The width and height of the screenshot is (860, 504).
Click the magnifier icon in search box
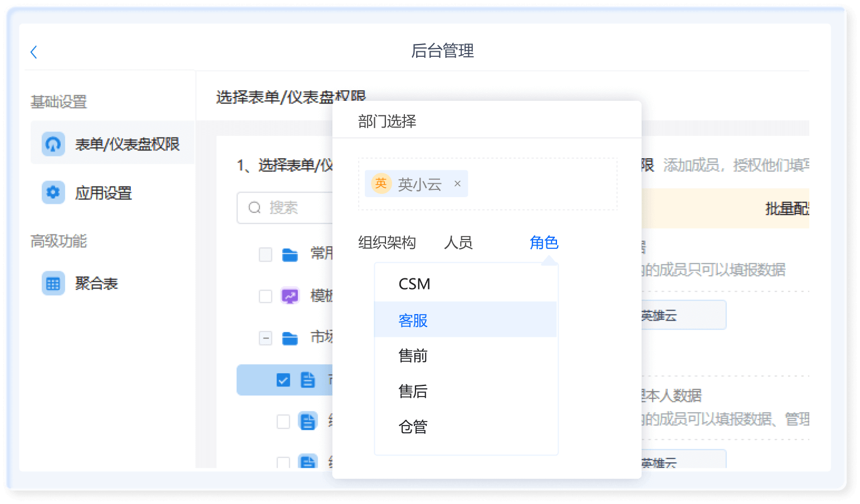click(x=255, y=208)
